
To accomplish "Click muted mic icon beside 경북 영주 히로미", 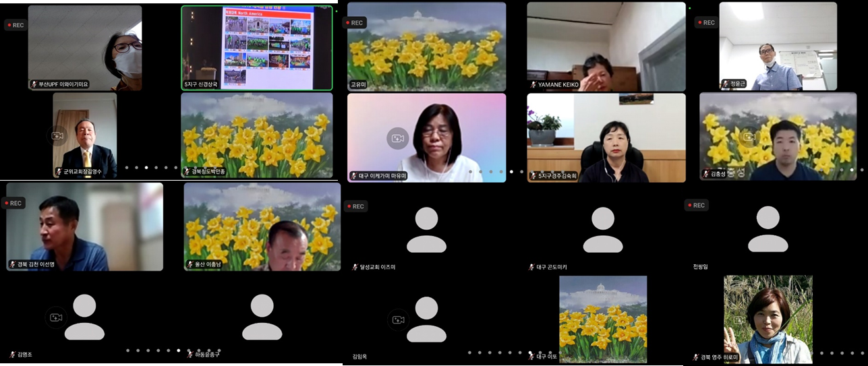I will tap(697, 357).
